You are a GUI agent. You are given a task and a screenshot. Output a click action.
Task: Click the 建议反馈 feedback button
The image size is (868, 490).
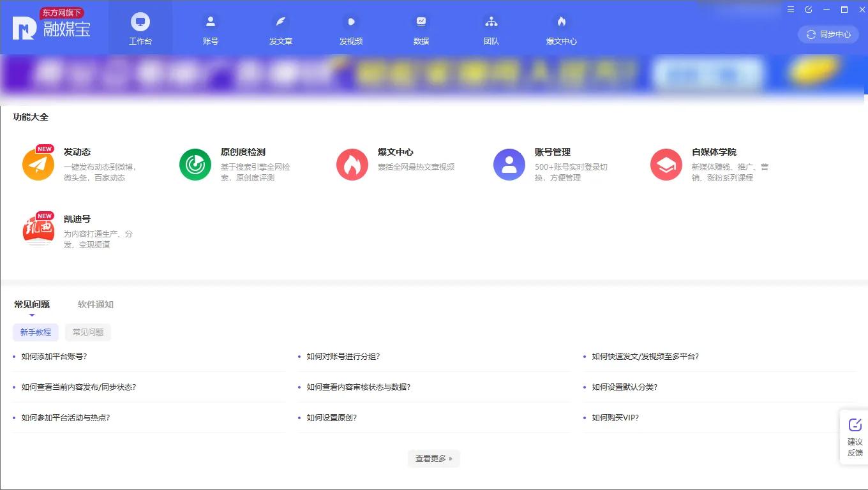854,436
